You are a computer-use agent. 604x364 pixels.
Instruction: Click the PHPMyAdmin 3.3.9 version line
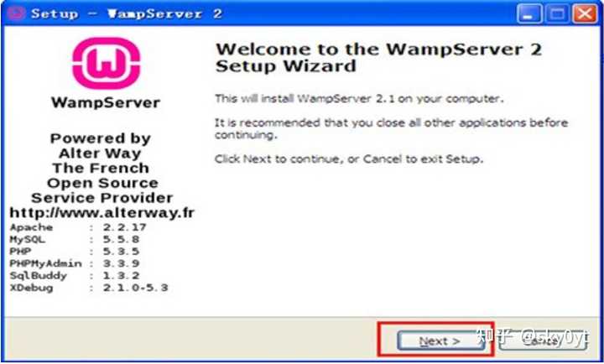[75, 263]
